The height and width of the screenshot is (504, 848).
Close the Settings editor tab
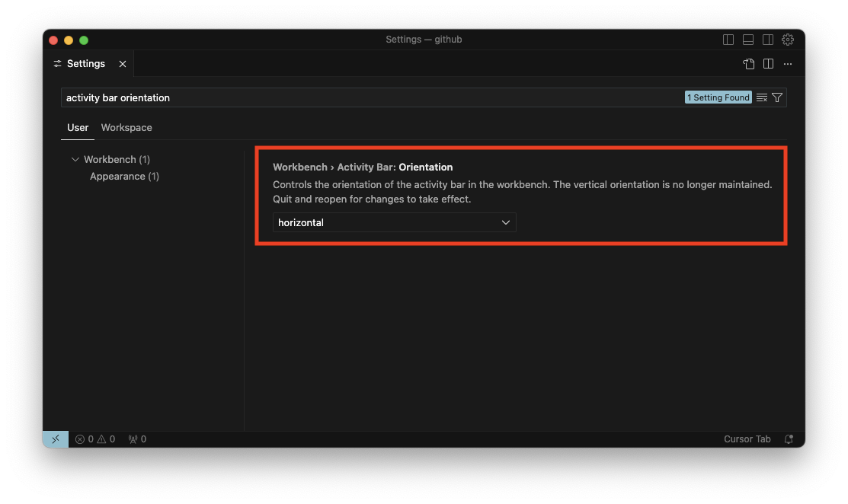(x=123, y=64)
